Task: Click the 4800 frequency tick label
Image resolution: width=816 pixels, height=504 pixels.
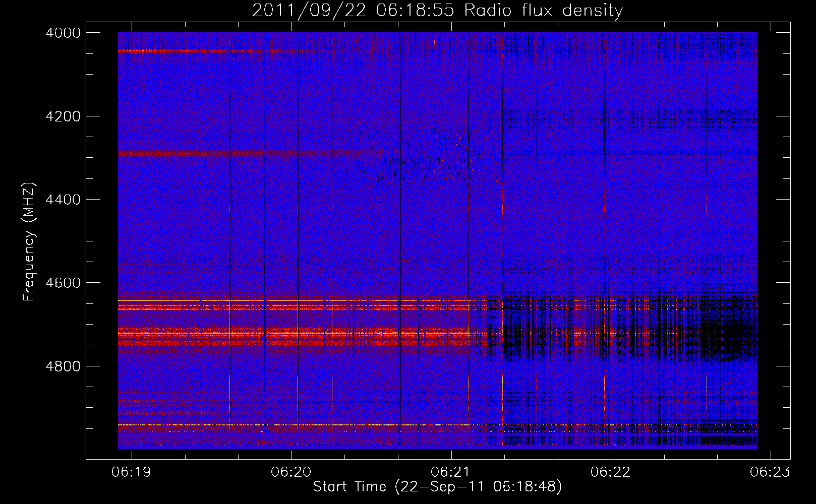Action: (x=63, y=366)
